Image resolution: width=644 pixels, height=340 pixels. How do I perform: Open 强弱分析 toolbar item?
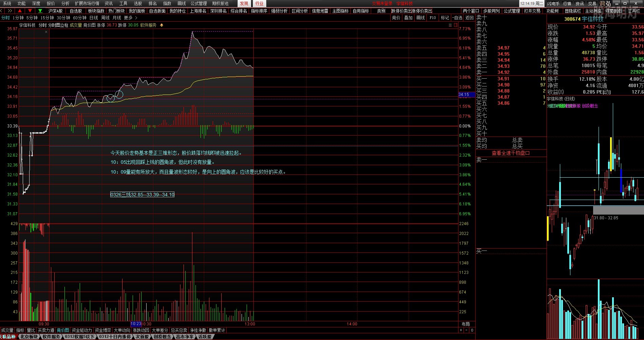tap(280, 11)
